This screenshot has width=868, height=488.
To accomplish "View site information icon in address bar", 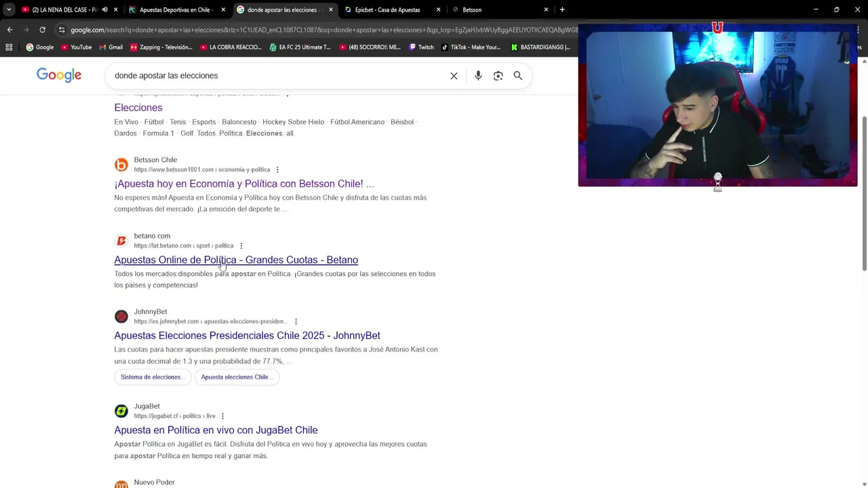I will click(x=62, y=30).
